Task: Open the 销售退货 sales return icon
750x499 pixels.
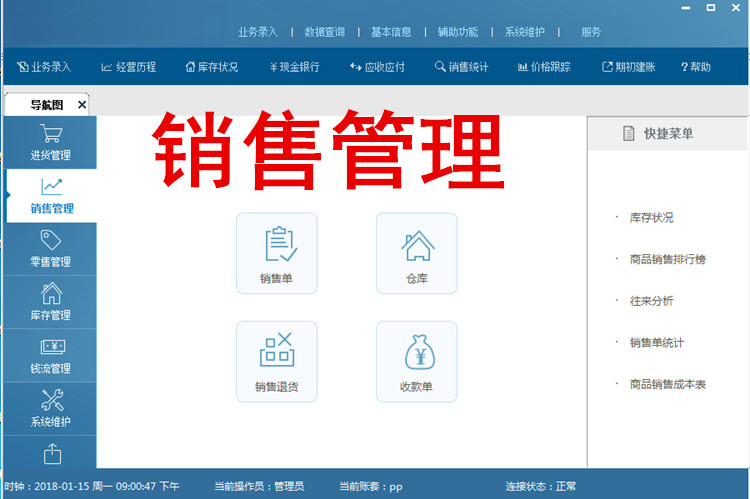Action: (x=276, y=360)
